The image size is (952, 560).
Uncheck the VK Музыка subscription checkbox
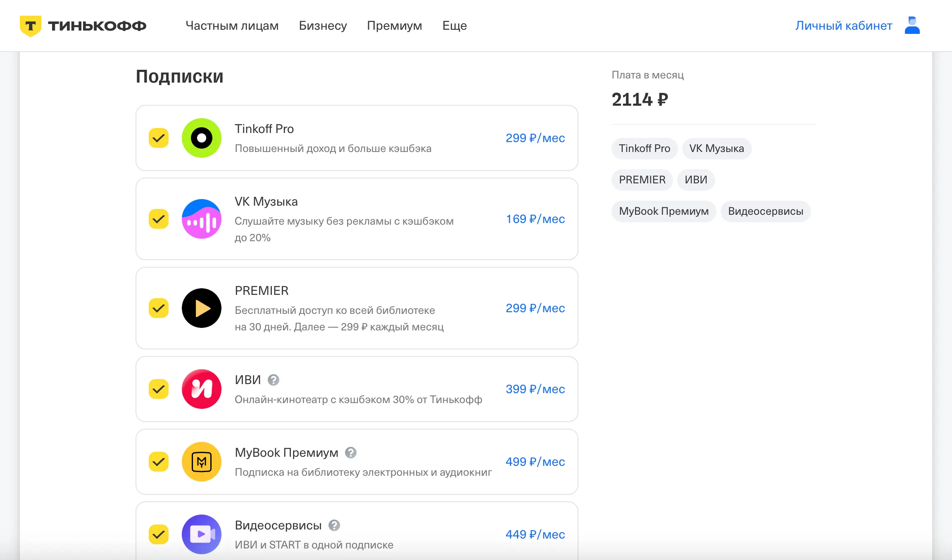coord(159,219)
